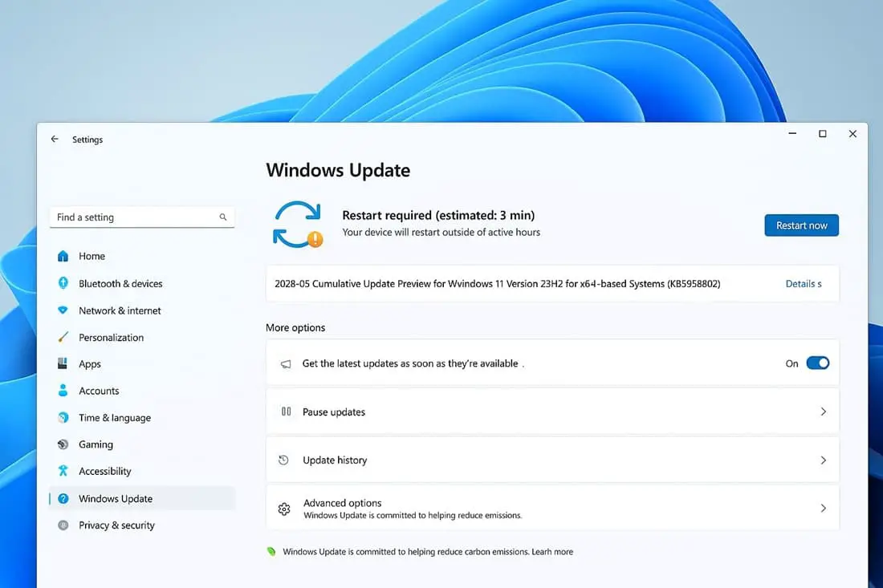This screenshot has width=883, height=588.
Task: Click the Restart now button
Action: pyautogui.click(x=801, y=225)
